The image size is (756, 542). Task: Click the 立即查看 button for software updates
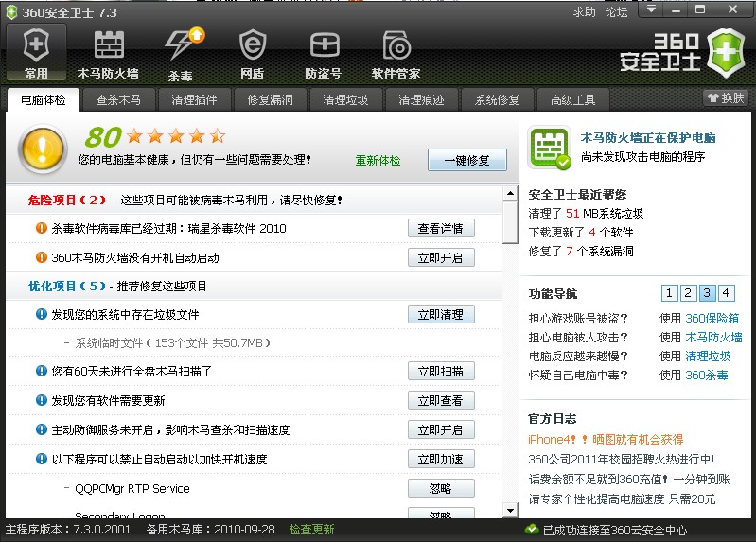(441, 400)
